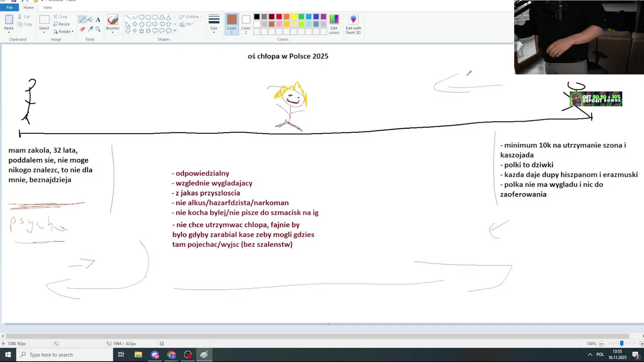Open the Rotate dropdown

pos(63,32)
